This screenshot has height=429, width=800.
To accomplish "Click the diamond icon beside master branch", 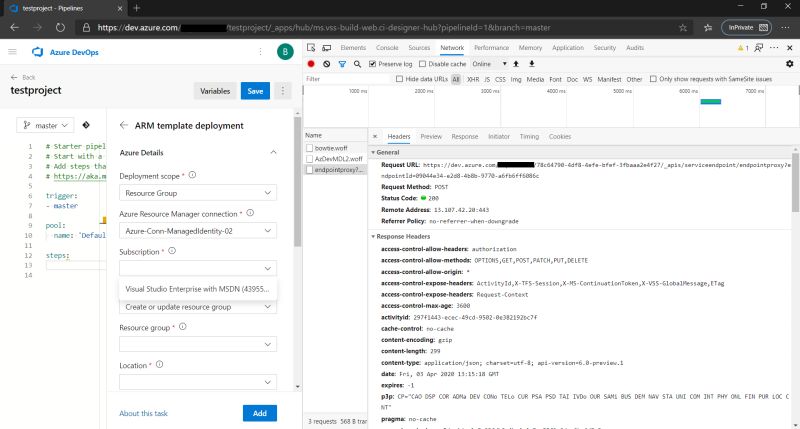I will [86, 125].
